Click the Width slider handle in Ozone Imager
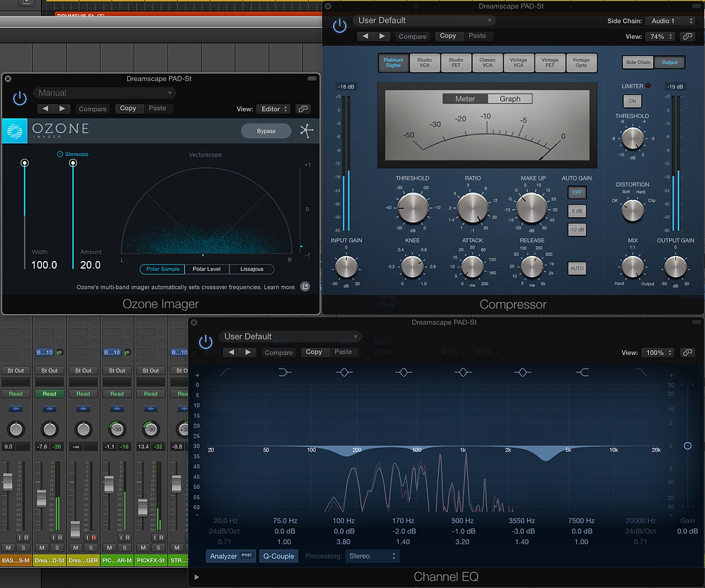The width and height of the screenshot is (705, 588). [x=24, y=162]
